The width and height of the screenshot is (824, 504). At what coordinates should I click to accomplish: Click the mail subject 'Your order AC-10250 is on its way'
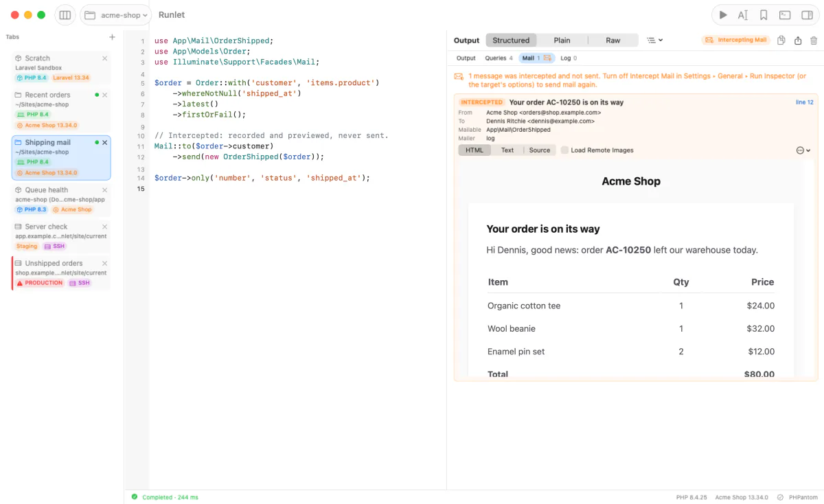(566, 102)
